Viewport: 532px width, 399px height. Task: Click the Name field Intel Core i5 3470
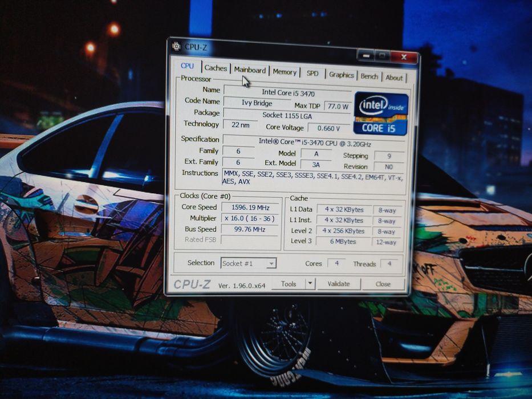pos(288,92)
